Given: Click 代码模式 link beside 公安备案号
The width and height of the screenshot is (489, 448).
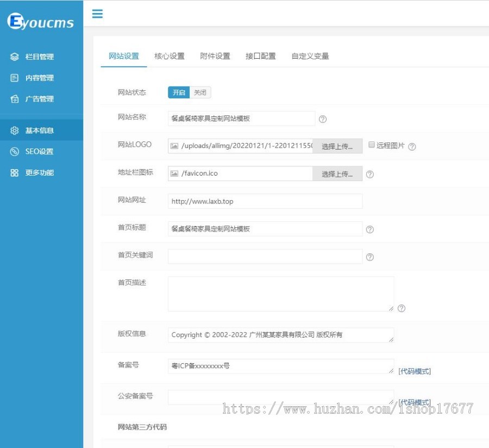Looking at the screenshot, I should tap(415, 402).
